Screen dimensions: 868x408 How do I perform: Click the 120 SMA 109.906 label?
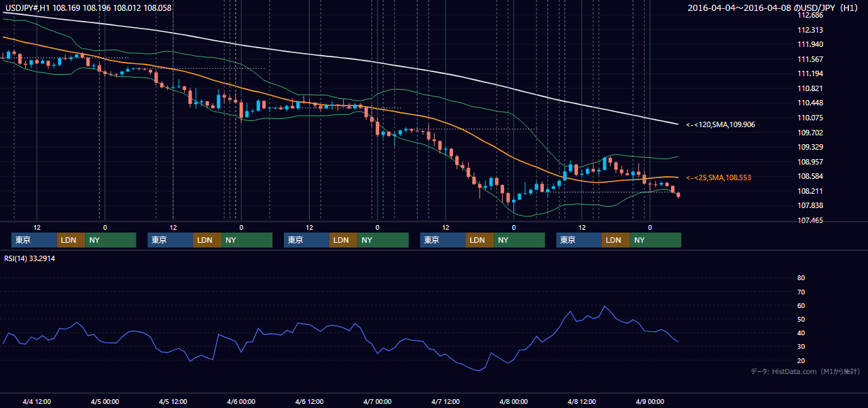721,124
